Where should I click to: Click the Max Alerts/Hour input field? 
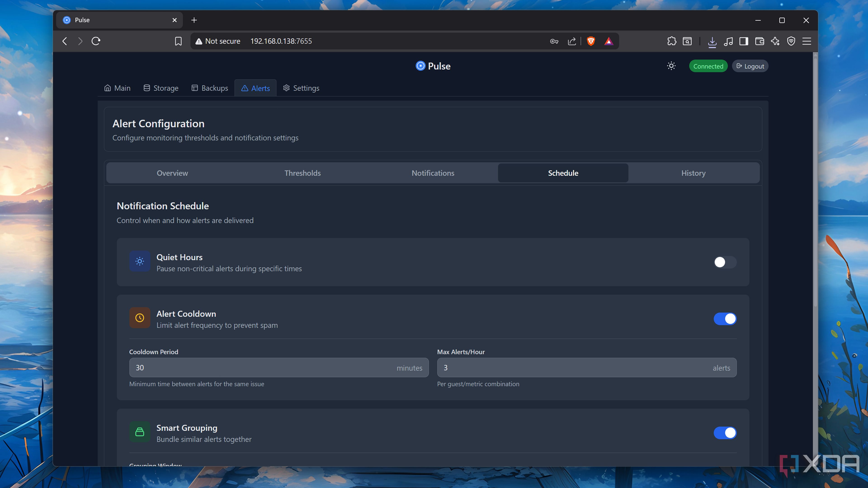(587, 367)
